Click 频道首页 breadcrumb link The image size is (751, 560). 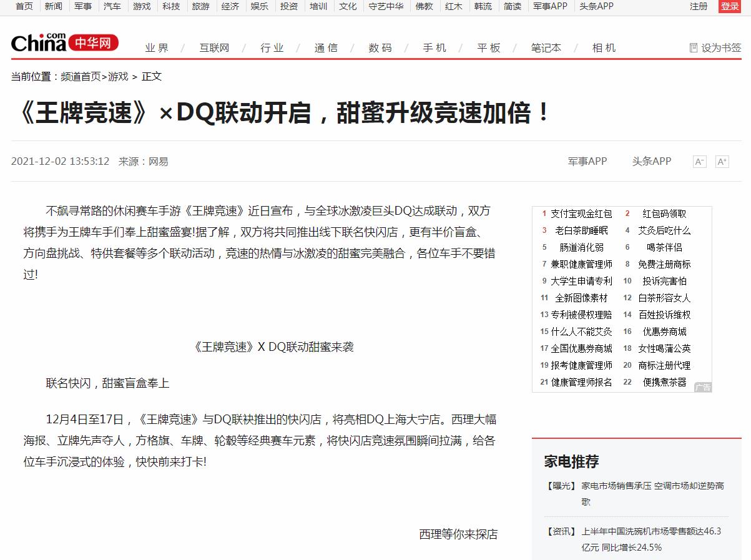[x=81, y=76]
